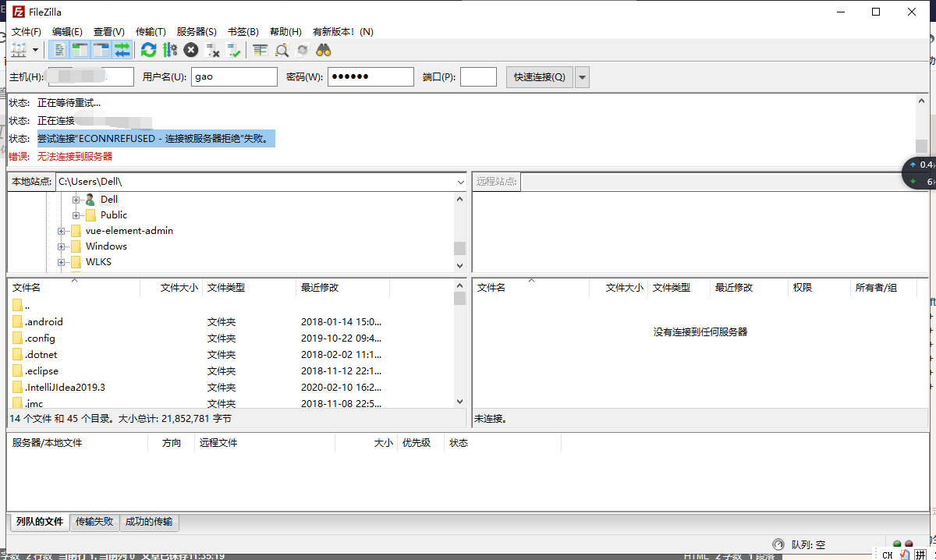Click the 优先级 queue column header
The width and height of the screenshot is (936, 560).
click(x=420, y=443)
